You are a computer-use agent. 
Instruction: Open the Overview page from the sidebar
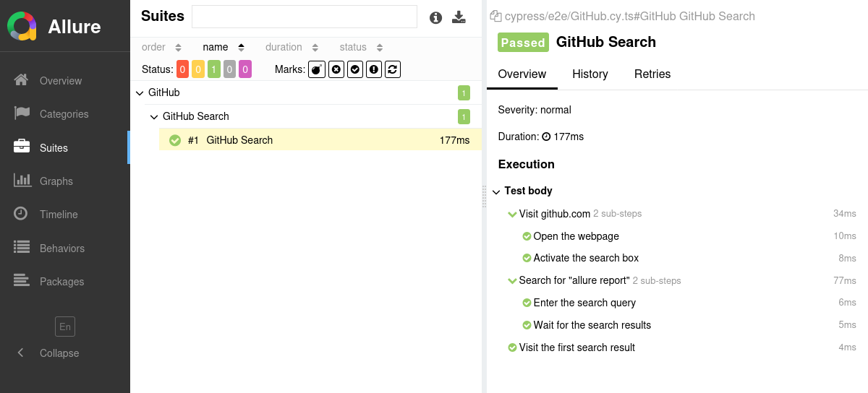pyautogui.click(x=61, y=81)
